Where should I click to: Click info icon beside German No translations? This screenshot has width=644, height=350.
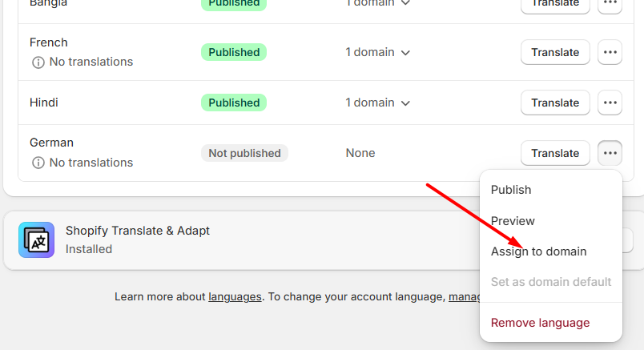pyautogui.click(x=38, y=163)
